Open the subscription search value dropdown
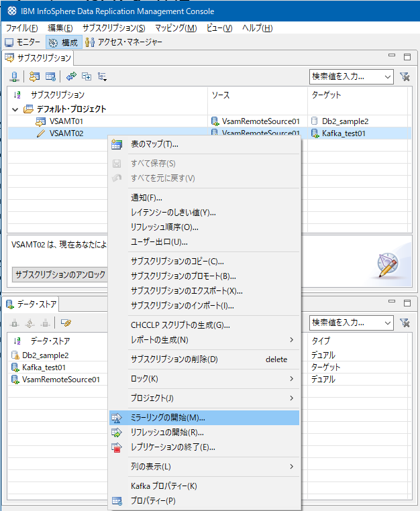This screenshot has height=511, width=420. [387, 77]
